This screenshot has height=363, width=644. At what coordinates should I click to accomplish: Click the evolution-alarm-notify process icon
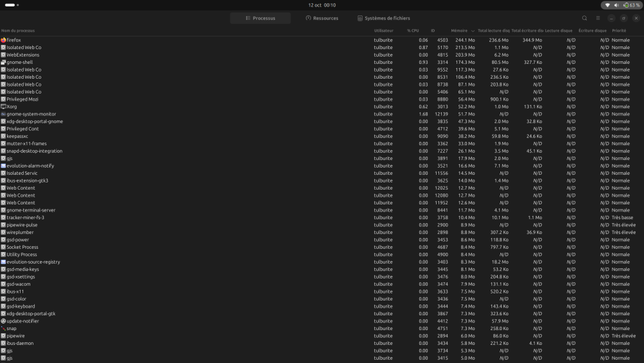(3, 166)
